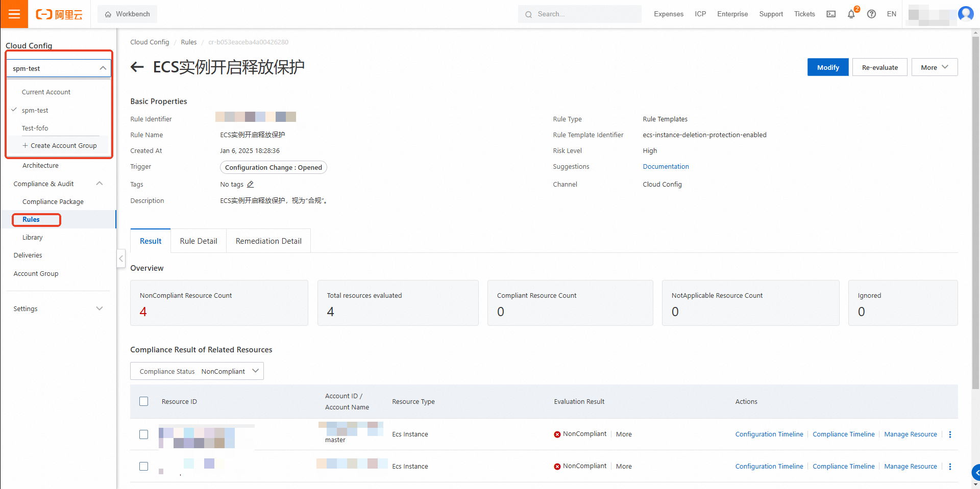
Task: Open kebab menu for second Ecs Instance row
Action: point(950,467)
